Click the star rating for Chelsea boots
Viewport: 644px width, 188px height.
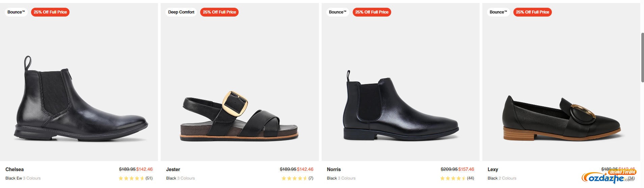(131, 178)
